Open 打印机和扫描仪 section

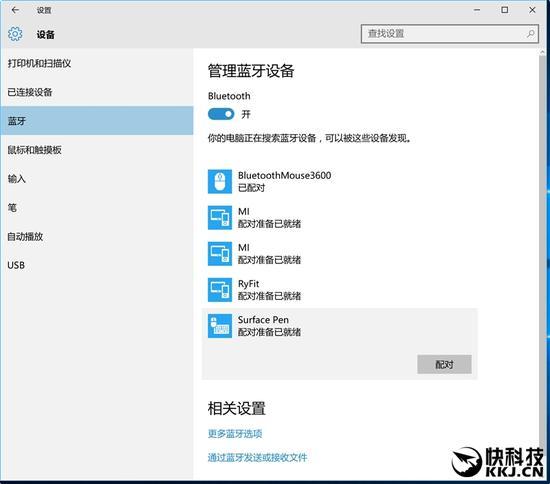tap(97, 63)
